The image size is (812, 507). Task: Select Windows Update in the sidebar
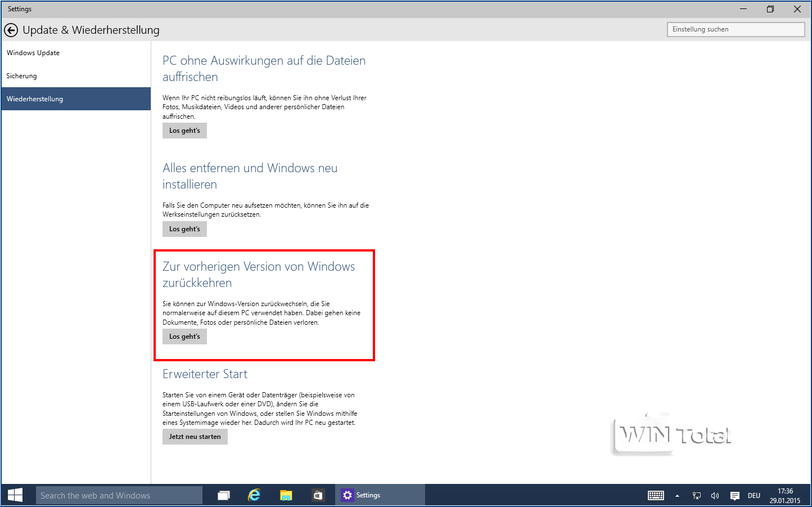76,53
